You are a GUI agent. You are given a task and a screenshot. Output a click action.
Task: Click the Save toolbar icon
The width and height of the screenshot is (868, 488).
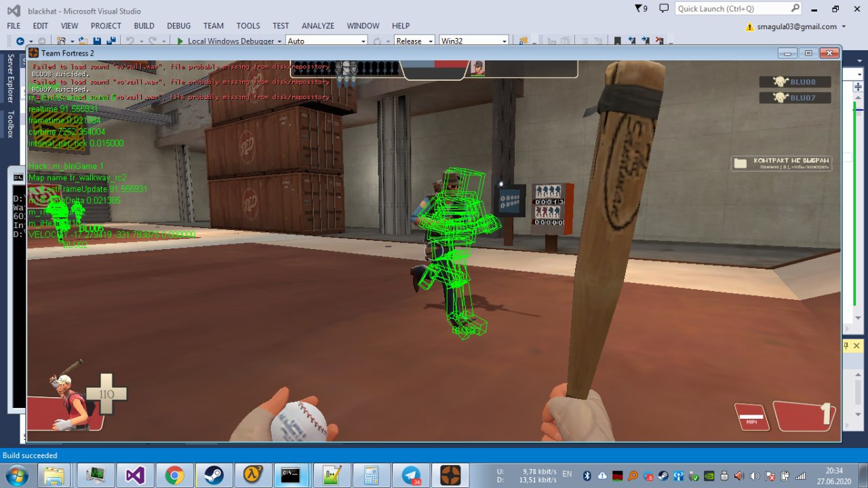97,41
